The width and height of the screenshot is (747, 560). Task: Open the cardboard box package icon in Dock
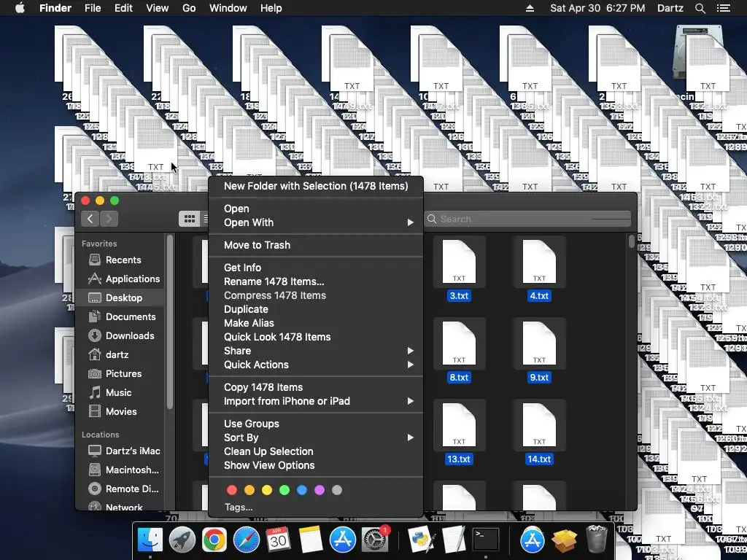565,540
